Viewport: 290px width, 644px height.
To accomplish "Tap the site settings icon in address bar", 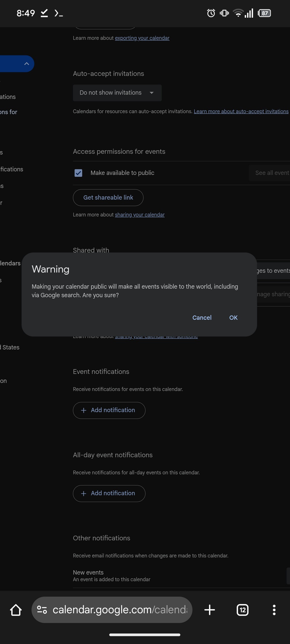I will pos(42,610).
